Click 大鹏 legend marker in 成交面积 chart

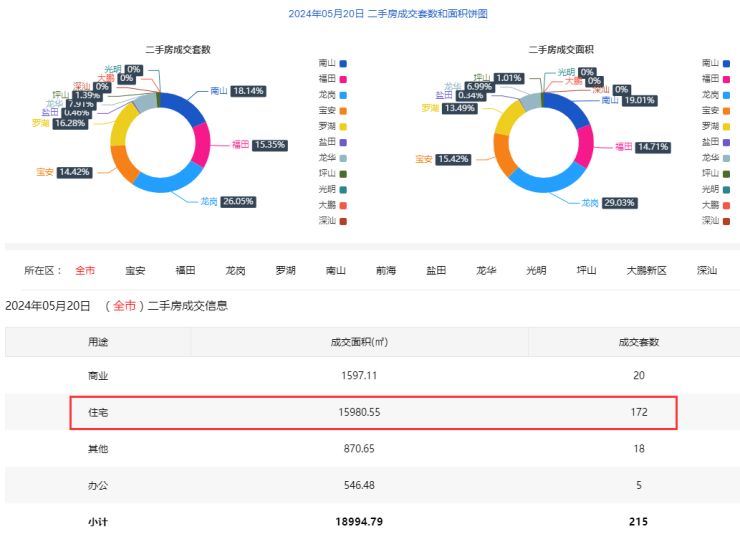[x=727, y=204]
